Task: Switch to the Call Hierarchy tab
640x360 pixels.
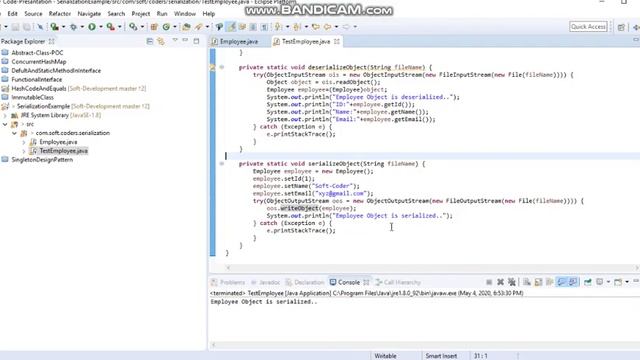Action: point(398,282)
